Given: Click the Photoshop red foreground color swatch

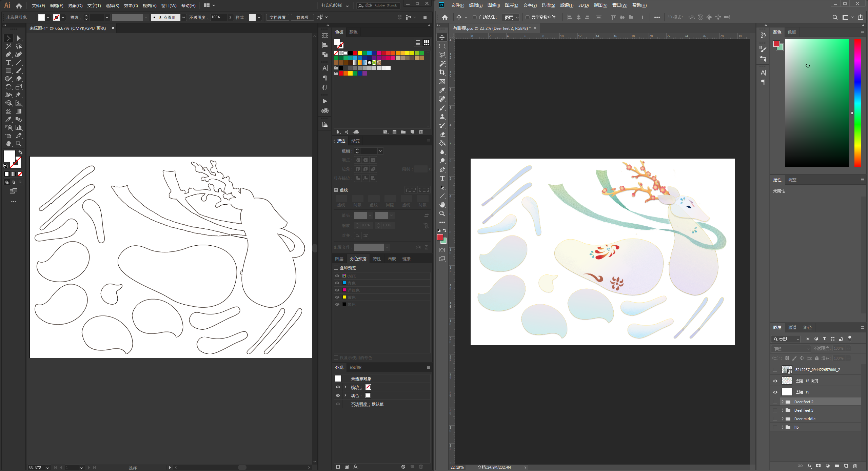Looking at the screenshot, I should [440, 237].
